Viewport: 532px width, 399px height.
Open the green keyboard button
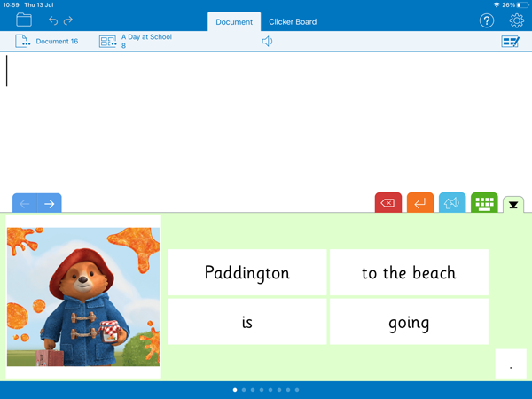[x=484, y=203]
